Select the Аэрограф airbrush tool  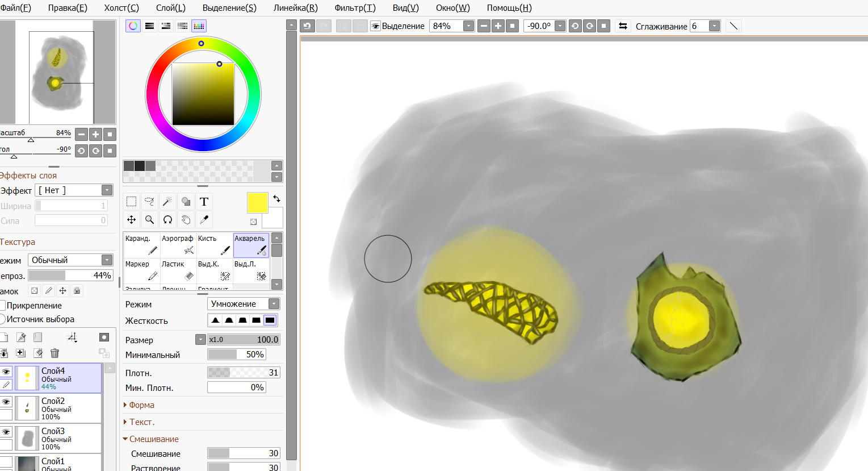point(178,245)
